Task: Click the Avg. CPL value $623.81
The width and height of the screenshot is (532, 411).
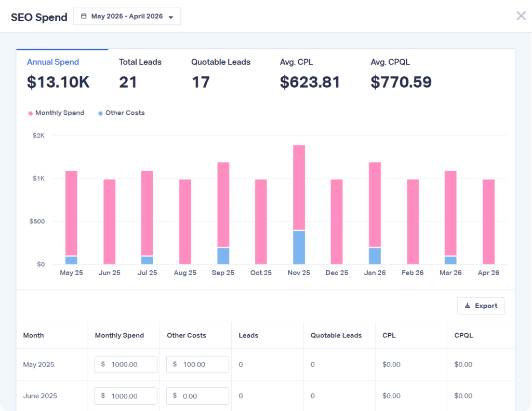Action: click(310, 82)
